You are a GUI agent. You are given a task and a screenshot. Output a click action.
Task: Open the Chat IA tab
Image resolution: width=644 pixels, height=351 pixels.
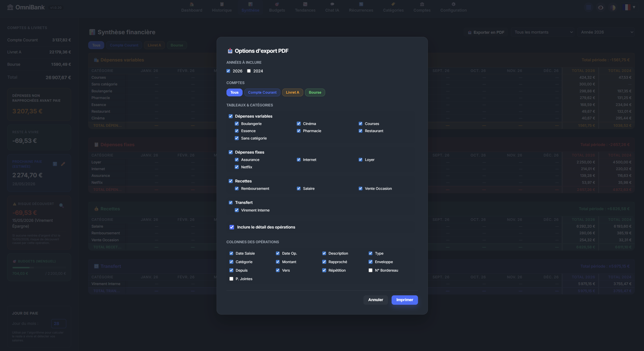(332, 7)
